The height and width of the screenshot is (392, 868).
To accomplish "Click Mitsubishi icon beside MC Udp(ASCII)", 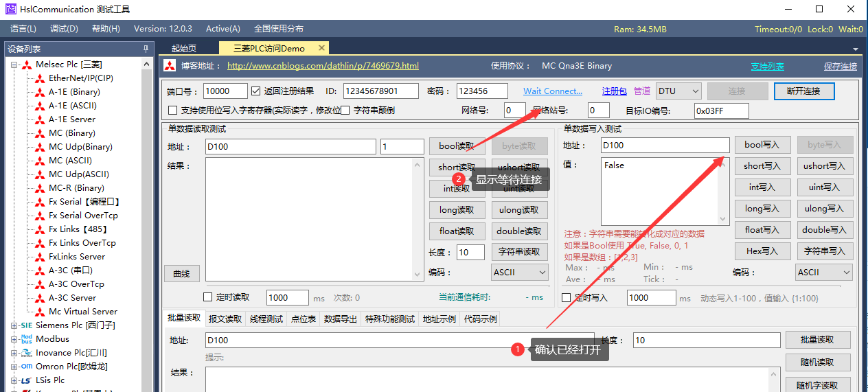I will click(40, 174).
